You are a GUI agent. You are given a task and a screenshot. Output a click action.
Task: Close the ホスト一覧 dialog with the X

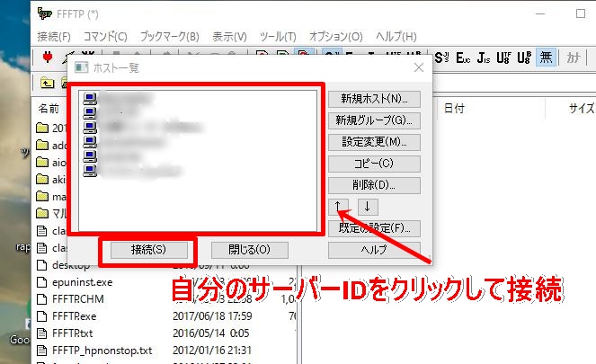419,67
